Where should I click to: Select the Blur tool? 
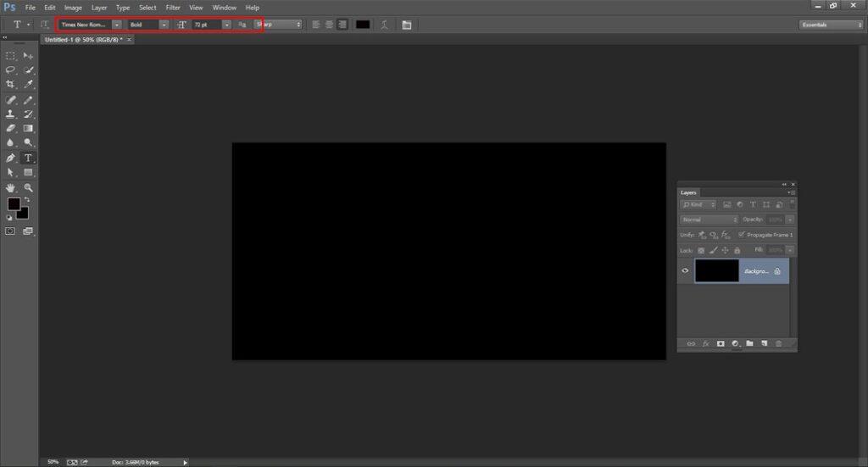10,142
